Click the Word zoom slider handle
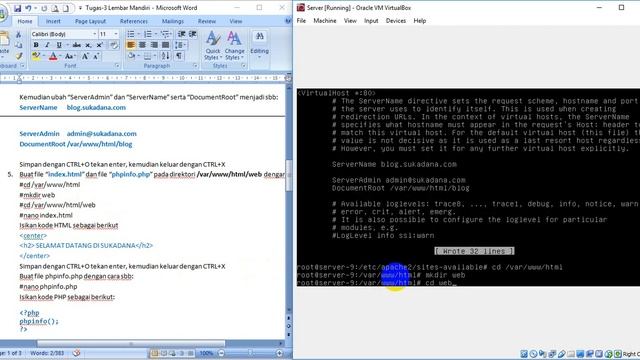Viewport: 640px width, 360px height. (250, 353)
